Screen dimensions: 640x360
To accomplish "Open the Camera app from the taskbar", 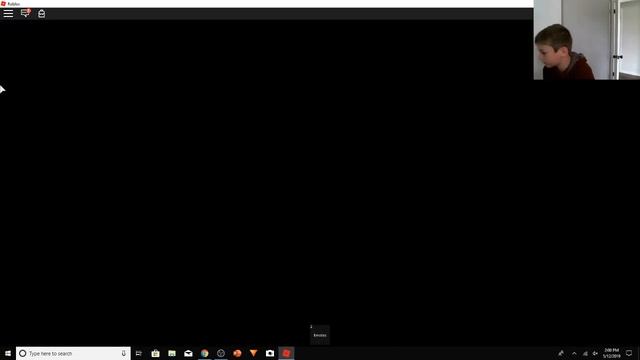I will pyautogui.click(x=270, y=353).
